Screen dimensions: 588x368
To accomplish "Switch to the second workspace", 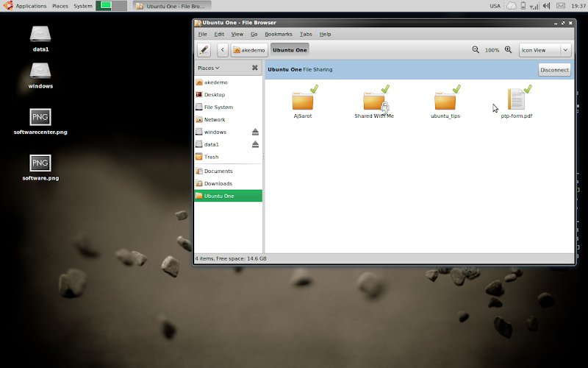I will click(119, 6).
